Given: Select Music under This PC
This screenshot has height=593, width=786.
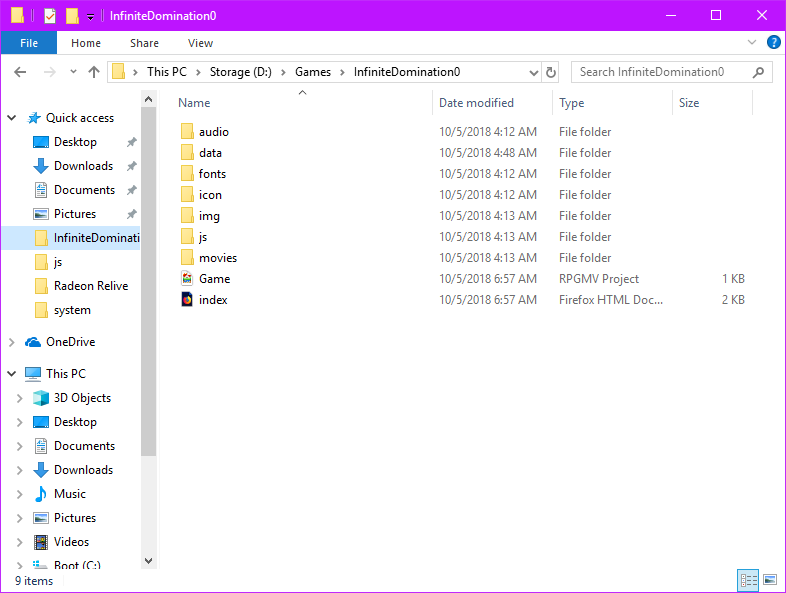Looking at the screenshot, I should [70, 494].
